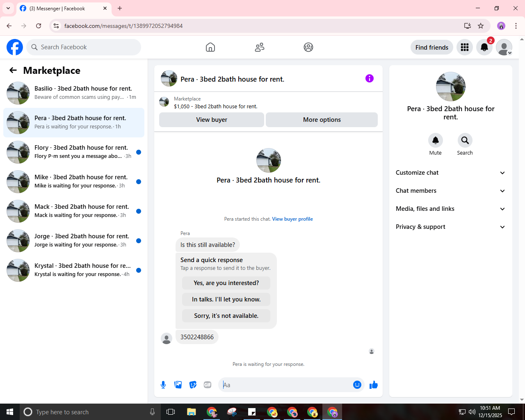Click the install app icon in address bar

point(467,26)
